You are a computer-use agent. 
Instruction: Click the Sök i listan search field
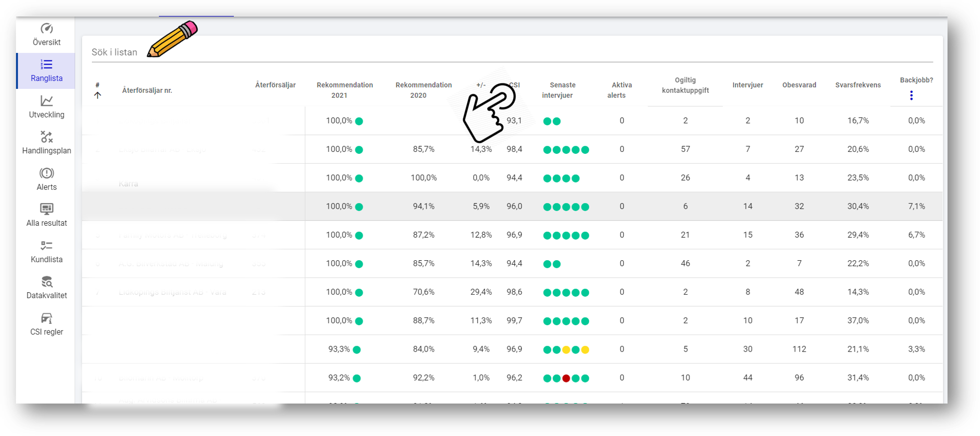click(512, 52)
